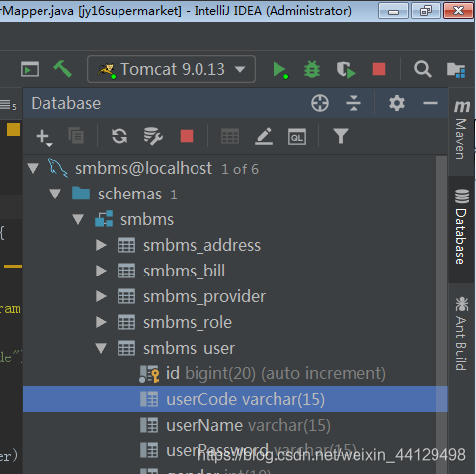Viewport: 476px width, 474px height.
Task: Collapse the schemas folder node
Action: point(55,194)
